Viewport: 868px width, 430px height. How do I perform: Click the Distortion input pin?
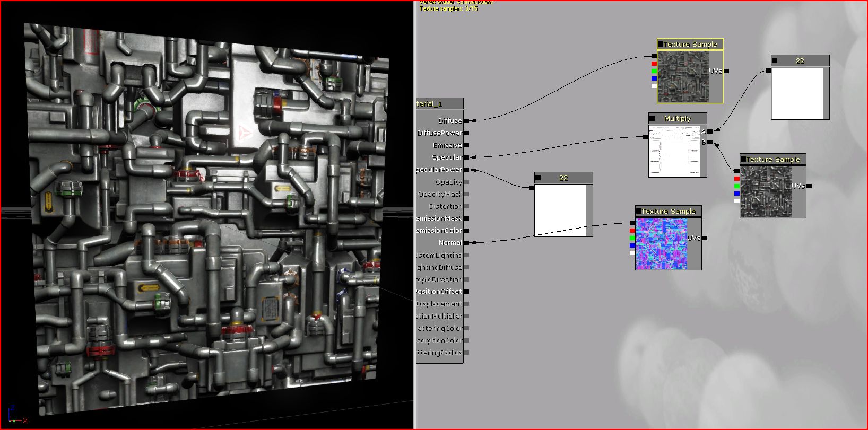click(x=466, y=206)
